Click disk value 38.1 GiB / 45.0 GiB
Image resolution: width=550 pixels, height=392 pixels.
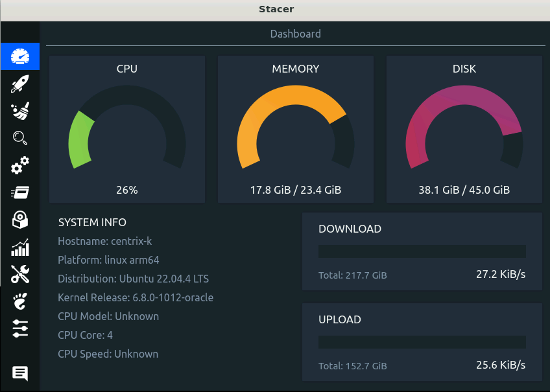[x=464, y=190]
